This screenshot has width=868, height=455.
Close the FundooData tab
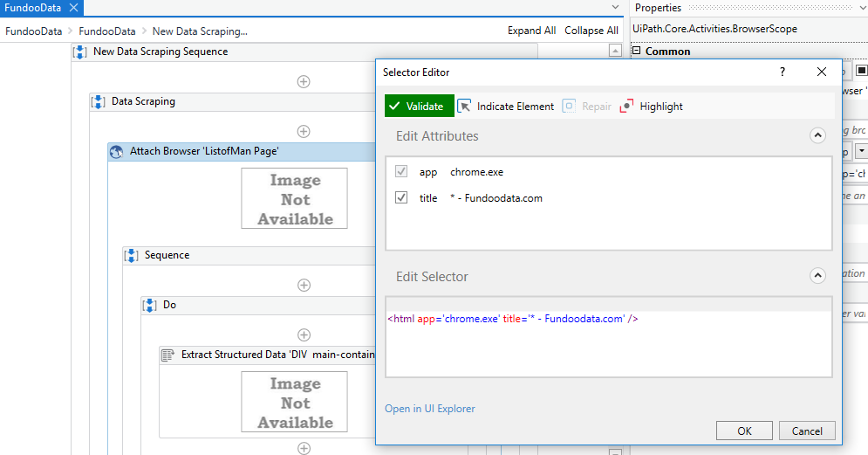click(x=73, y=8)
